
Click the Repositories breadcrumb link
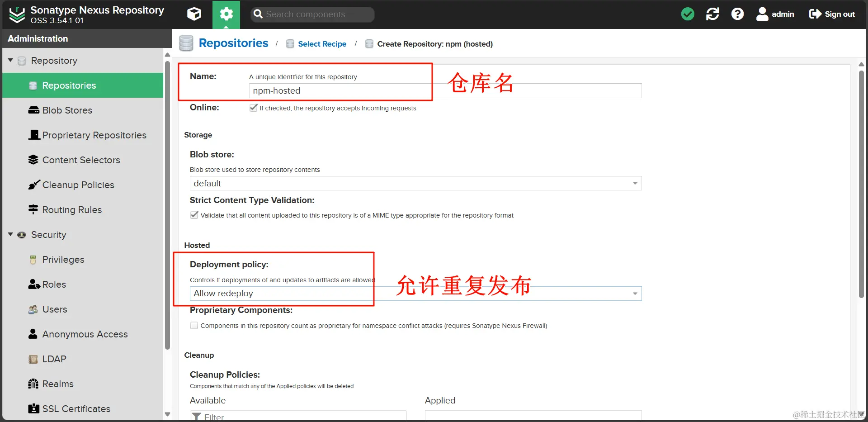[233, 43]
